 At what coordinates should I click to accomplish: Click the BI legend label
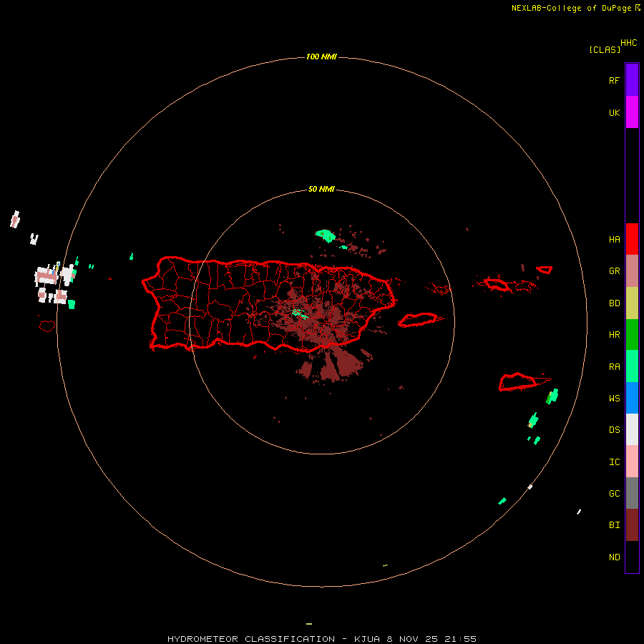(x=614, y=525)
